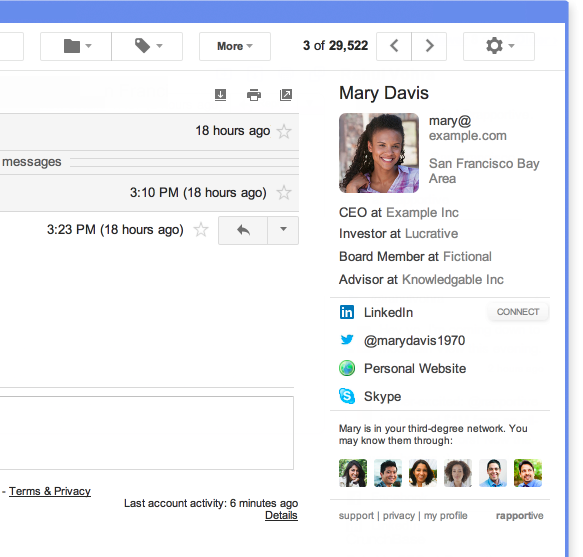Go to the newer conversation arrow
The height and width of the screenshot is (557, 583).
(x=394, y=46)
